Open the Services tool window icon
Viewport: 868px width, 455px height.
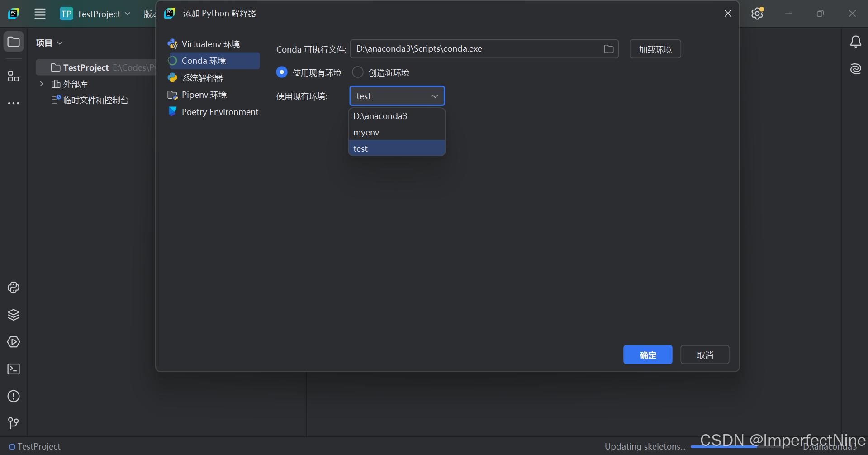[x=14, y=342]
